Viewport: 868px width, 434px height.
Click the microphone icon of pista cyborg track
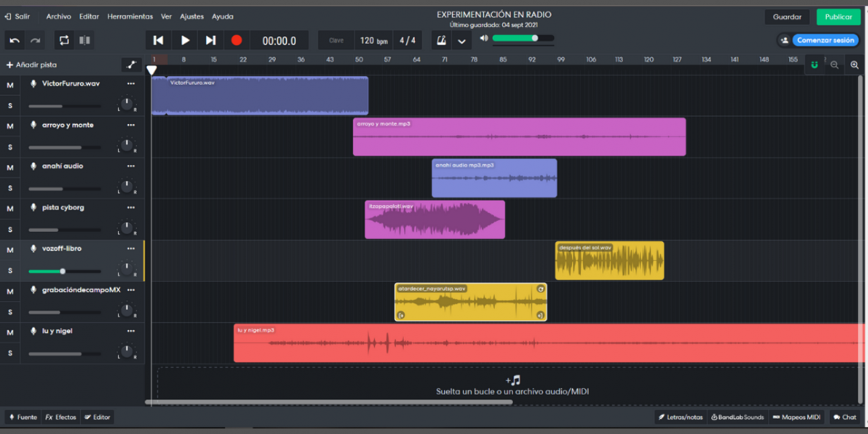(33, 208)
